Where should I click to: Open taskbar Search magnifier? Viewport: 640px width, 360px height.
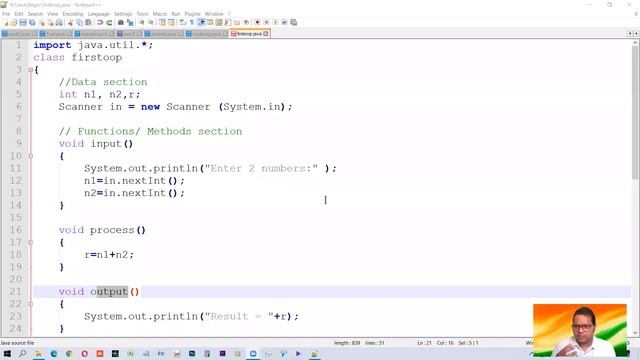click(22, 353)
